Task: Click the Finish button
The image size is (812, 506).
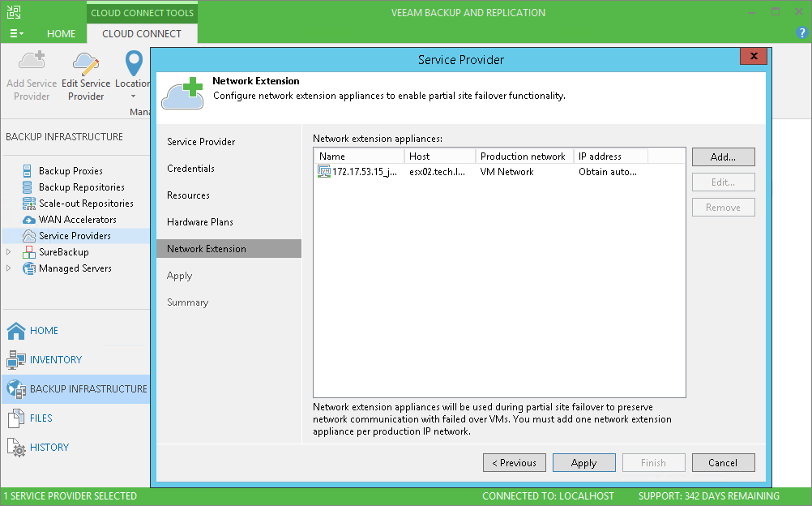Action: [x=653, y=463]
